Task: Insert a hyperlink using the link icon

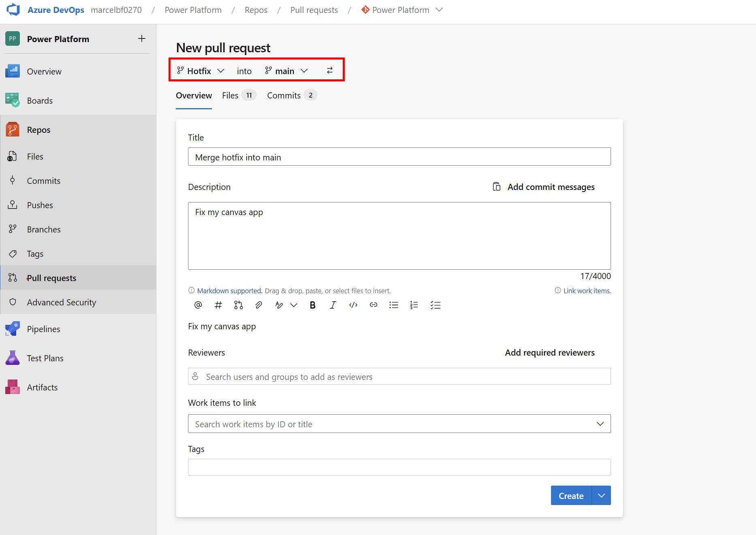Action: (x=373, y=305)
